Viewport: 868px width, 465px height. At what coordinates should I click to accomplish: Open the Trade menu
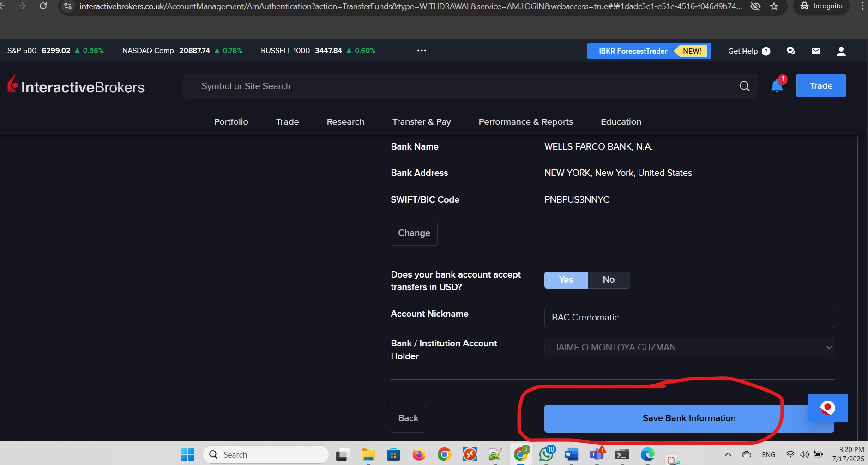[287, 122]
